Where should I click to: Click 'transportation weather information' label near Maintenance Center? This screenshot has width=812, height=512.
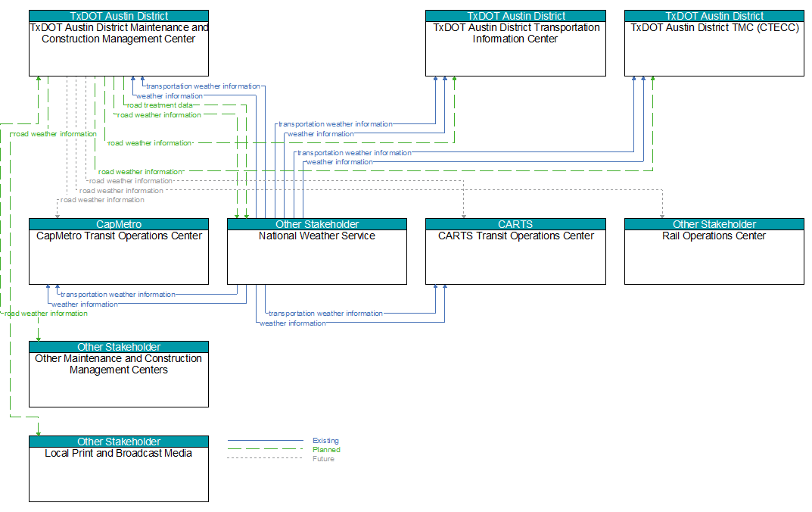pos(203,86)
